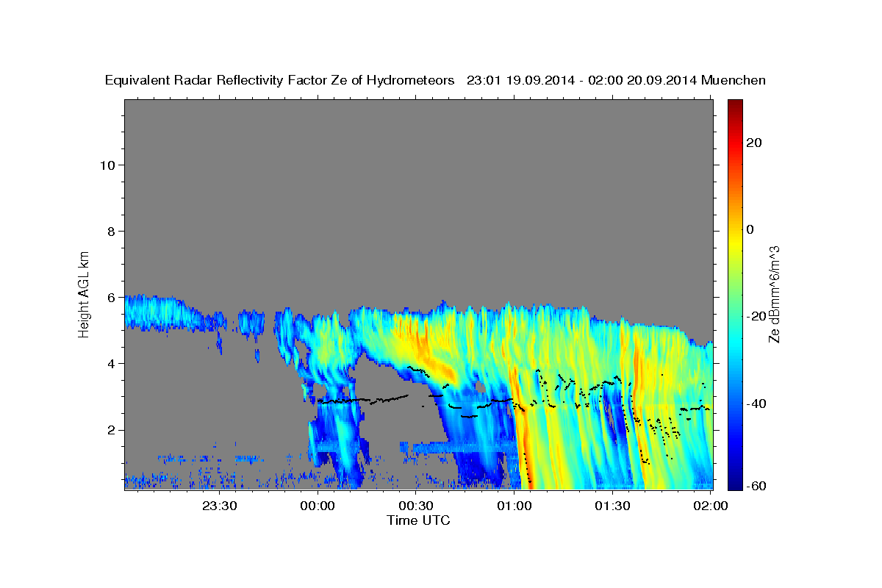Click the '02:00' time tick label
This screenshot has height=588, width=882.
point(711,506)
